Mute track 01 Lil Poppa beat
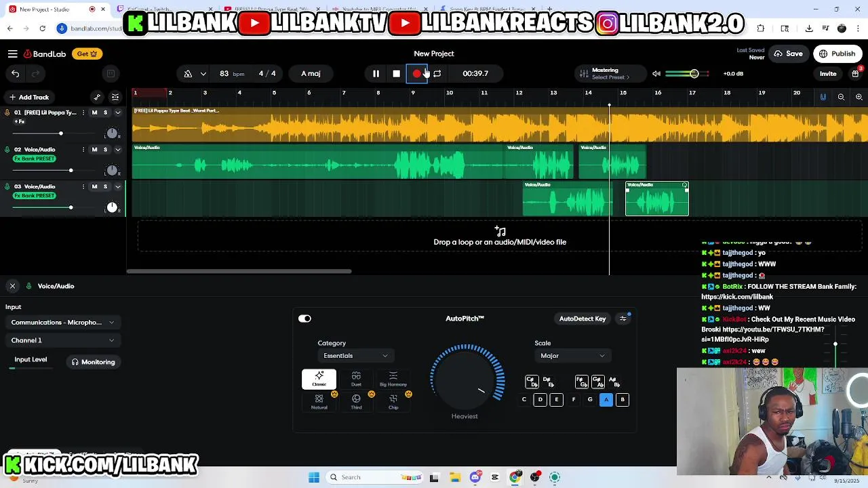Screen dimensions: 868x488 94,113
